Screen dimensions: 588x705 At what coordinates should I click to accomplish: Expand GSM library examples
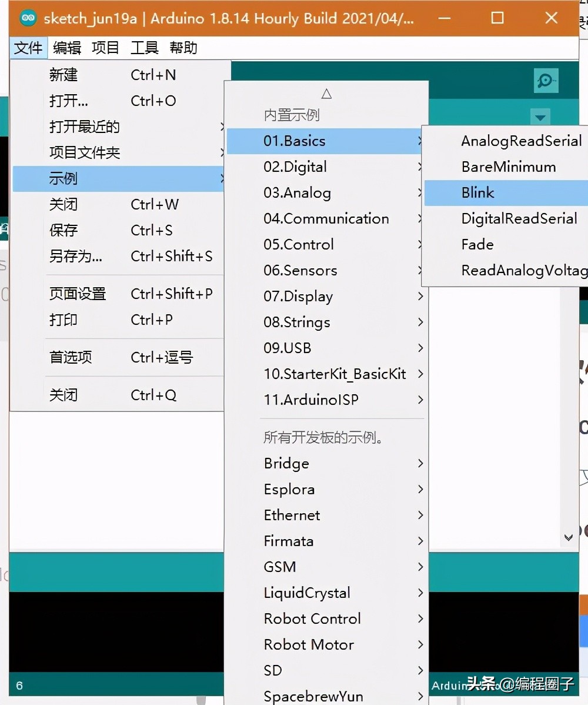[326, 567]
